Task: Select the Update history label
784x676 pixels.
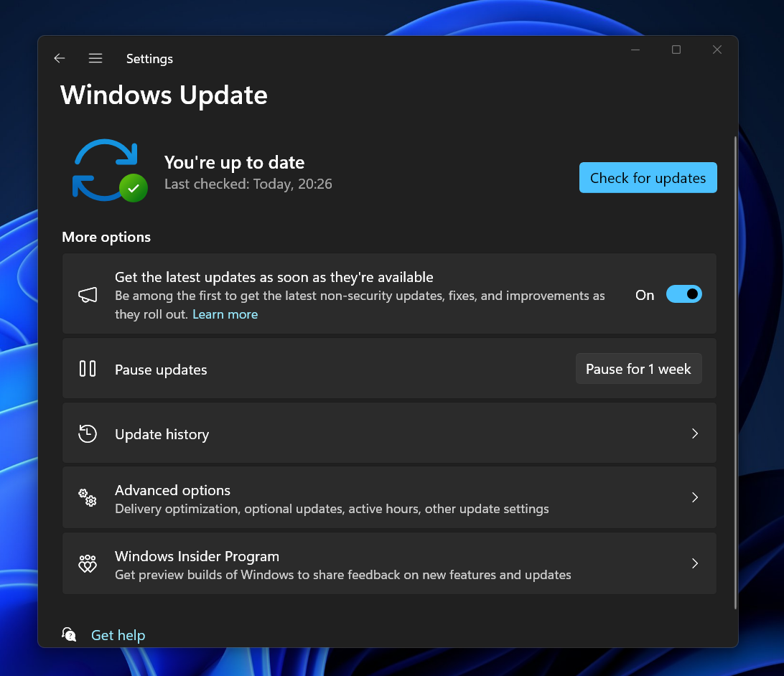Action: click(x=162, y=434)
